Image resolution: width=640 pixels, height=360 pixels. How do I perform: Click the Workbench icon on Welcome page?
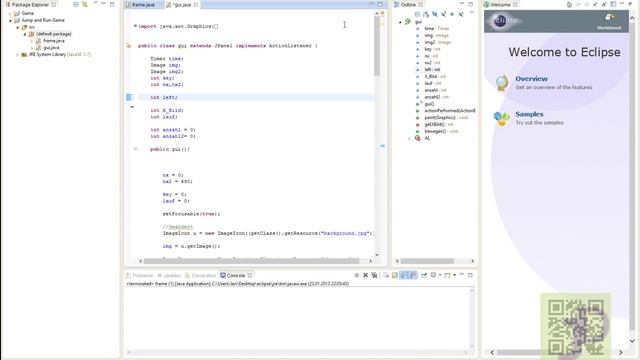tap(609, 21)
